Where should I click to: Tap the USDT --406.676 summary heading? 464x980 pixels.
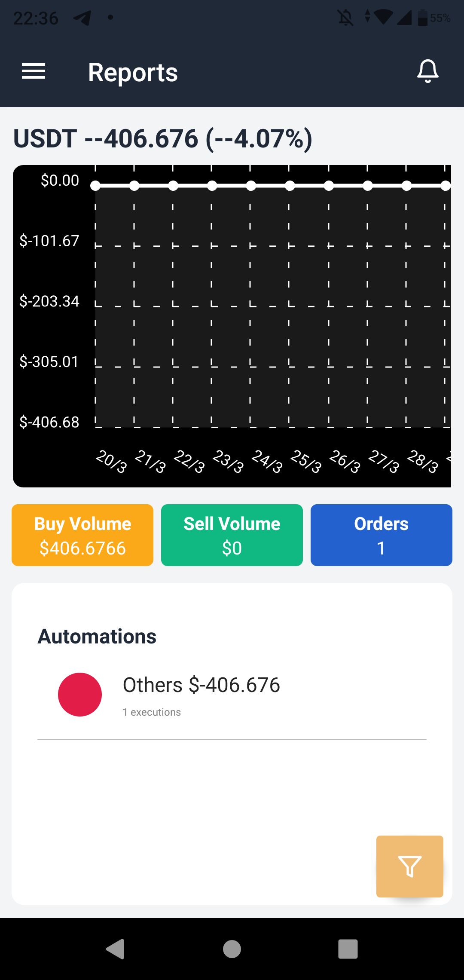(163, 139)
